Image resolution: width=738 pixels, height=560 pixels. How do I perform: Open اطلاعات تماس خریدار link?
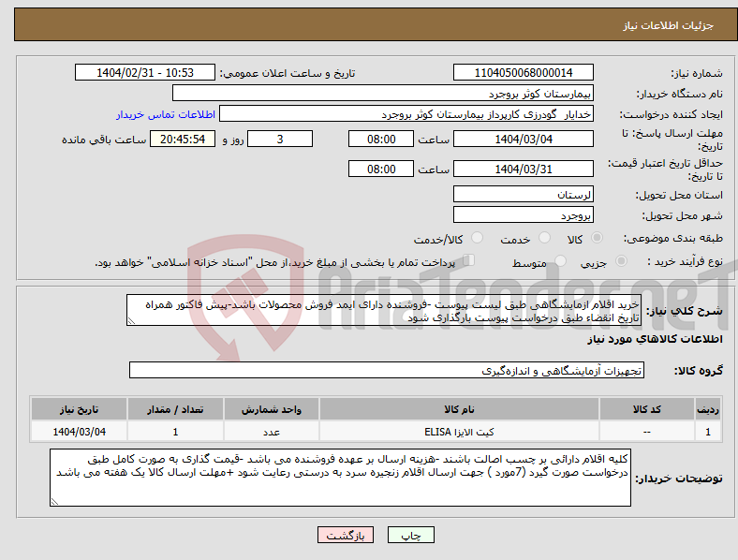click(166, 114)
